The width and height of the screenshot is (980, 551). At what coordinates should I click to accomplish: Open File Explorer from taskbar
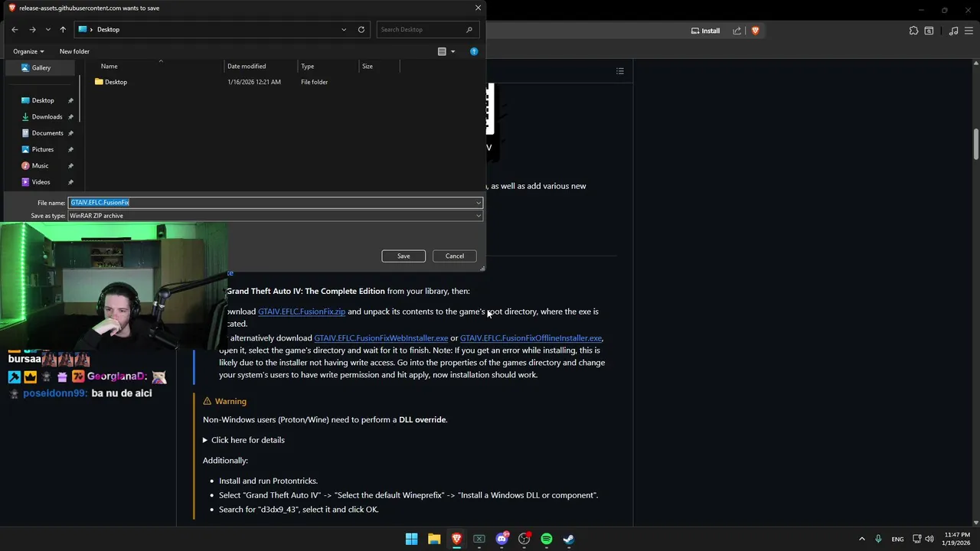434,539
